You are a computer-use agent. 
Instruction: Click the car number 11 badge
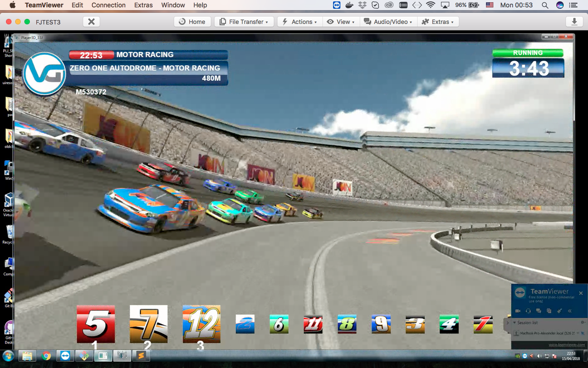click(313, 324)
